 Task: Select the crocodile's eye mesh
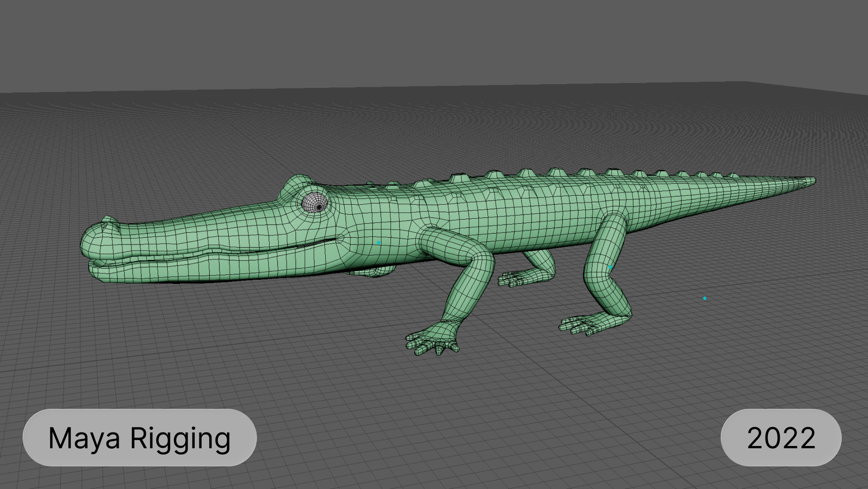click(315, 202)
